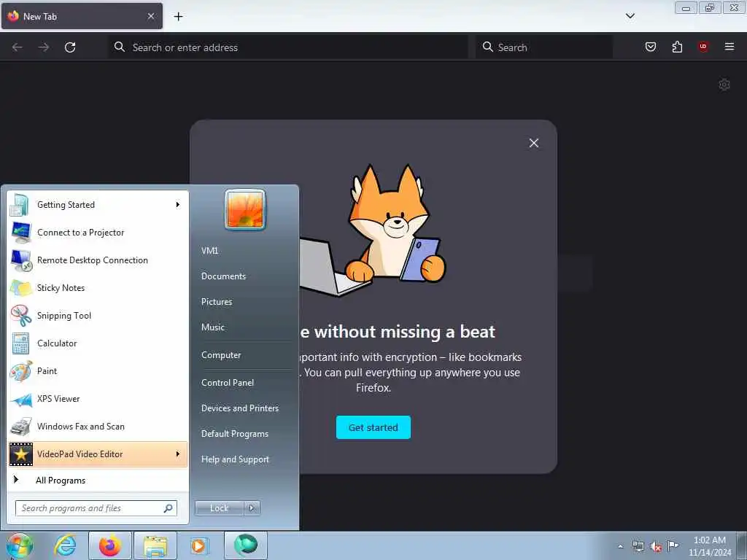
Task: Expand Getting Started submenu arrow
Action: pyautogui.click(x=178, y=205)
